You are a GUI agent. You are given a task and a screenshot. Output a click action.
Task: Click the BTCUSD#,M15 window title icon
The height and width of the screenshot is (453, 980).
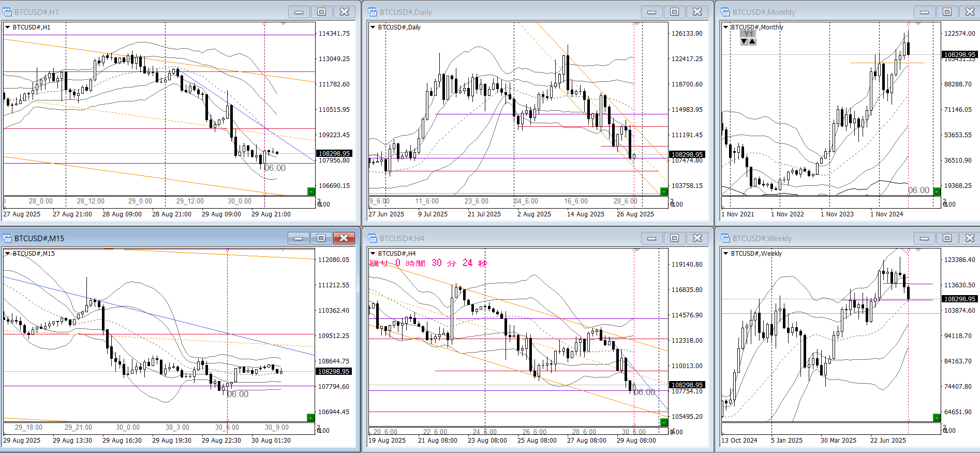coord(8,238)
